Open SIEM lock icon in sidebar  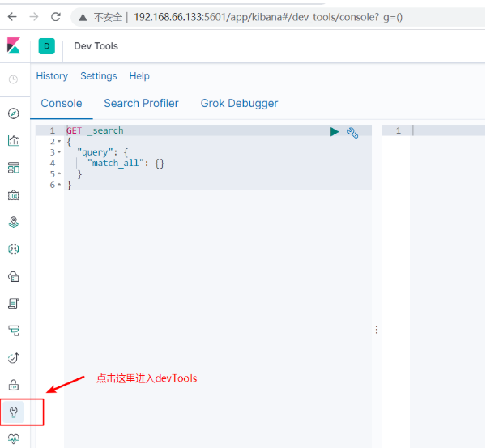point(14,385)
